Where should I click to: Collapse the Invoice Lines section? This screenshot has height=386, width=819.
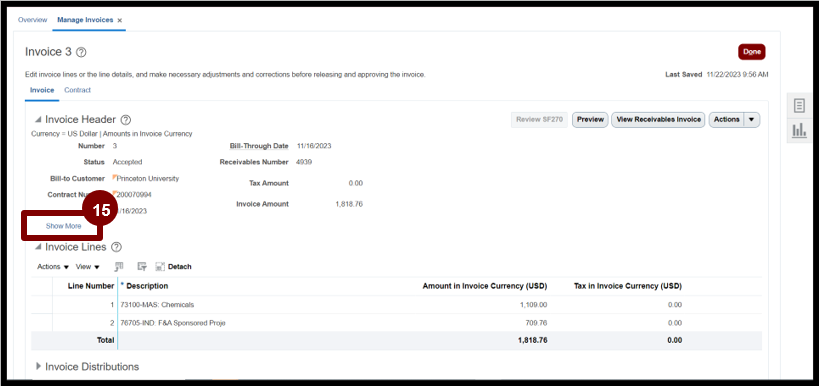[38, 247]
